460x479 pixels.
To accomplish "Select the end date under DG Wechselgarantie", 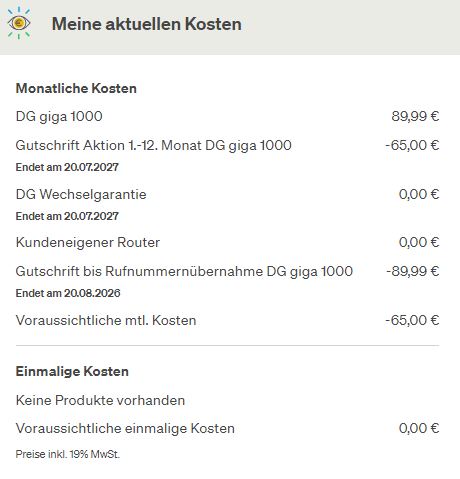I will click(x=67, y=216).
